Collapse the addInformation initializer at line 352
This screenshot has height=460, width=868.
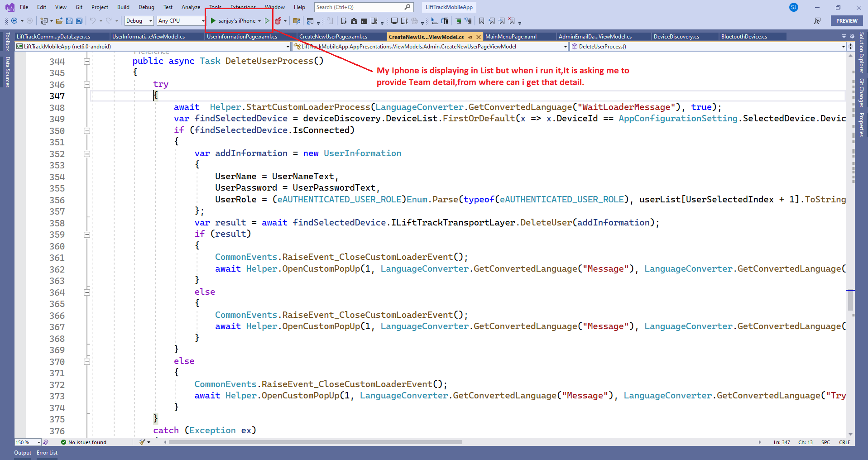[86, 154]
